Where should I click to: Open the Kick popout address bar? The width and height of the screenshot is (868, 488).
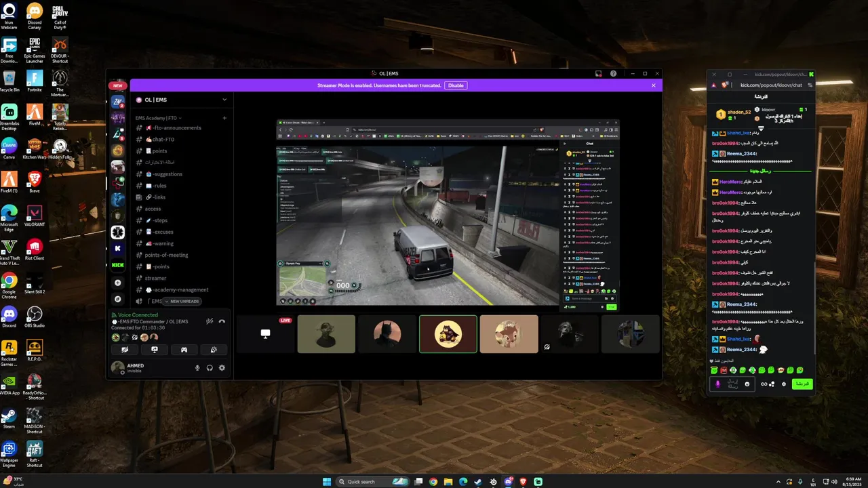(771, 85)
